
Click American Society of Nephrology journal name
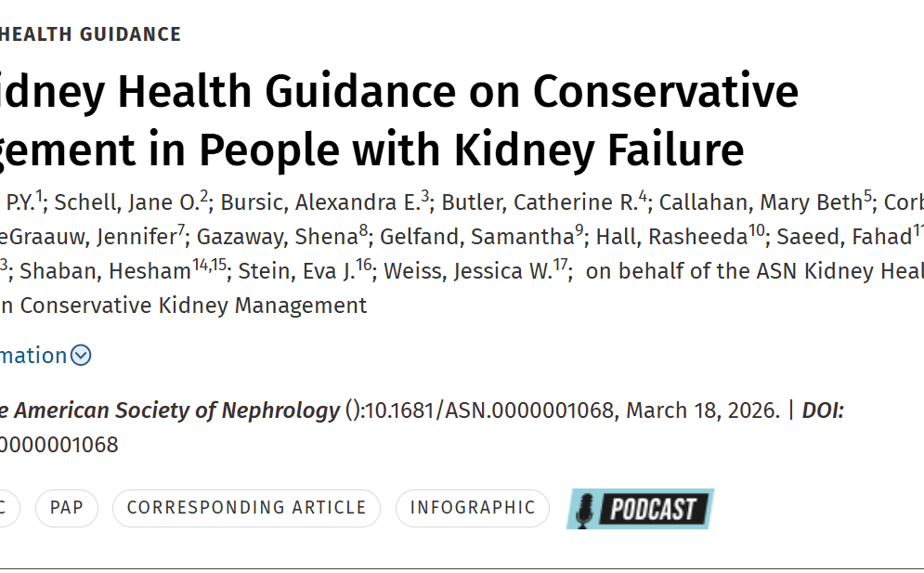click(x=176, y=410)
